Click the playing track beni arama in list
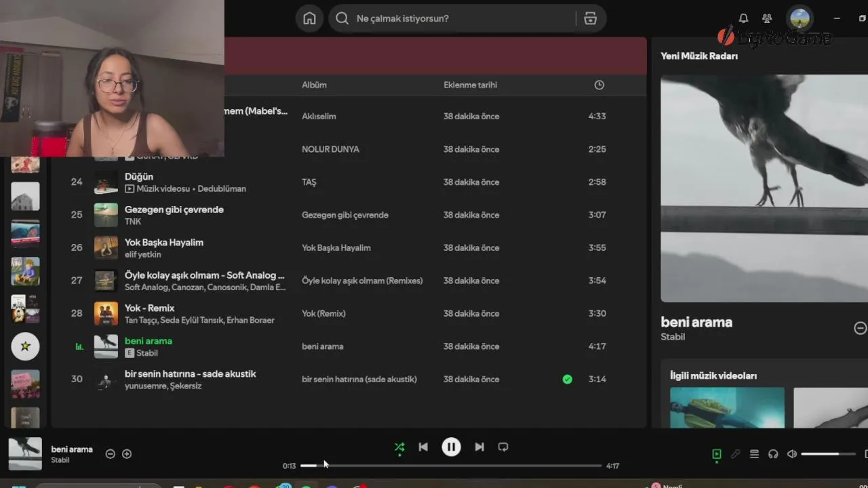 149,341
